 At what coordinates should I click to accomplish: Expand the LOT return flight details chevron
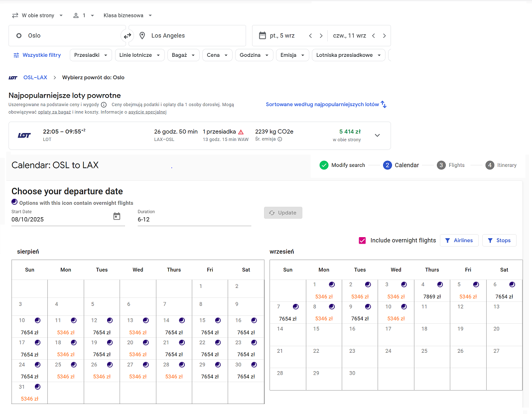(377, 136)
